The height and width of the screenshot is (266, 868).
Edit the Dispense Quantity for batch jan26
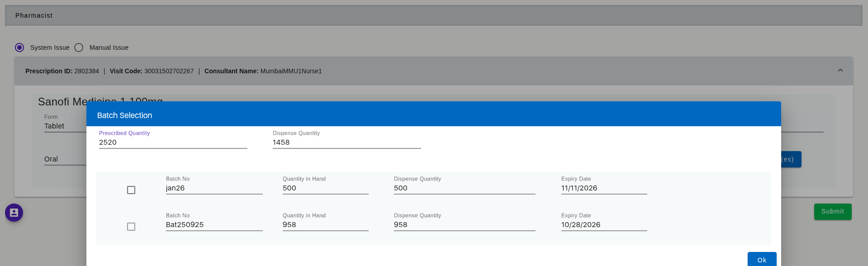tap(464, 188)
